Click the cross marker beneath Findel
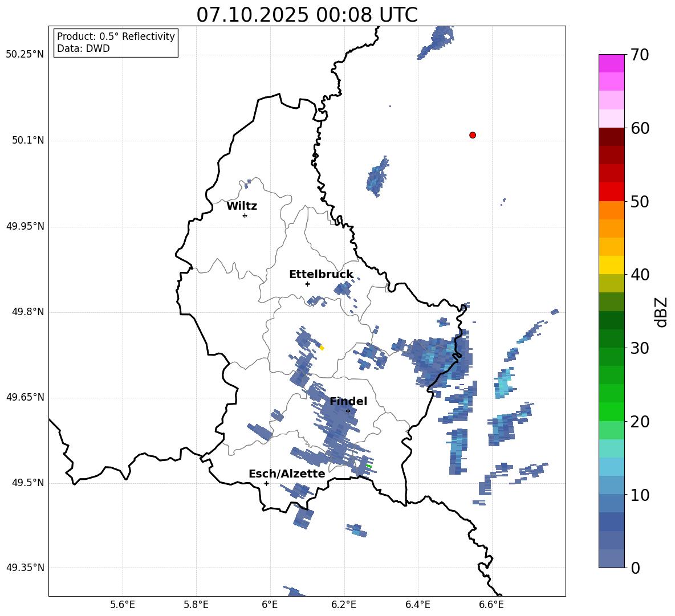Screen dimensions: 675x616 click(x=348, y=411)
